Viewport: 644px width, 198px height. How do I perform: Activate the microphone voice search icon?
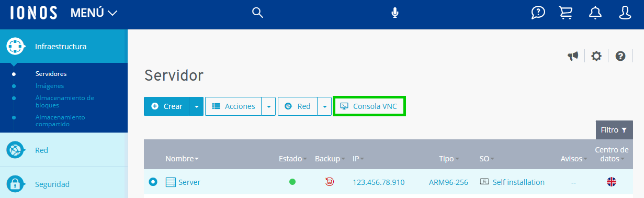coord(396,13)
